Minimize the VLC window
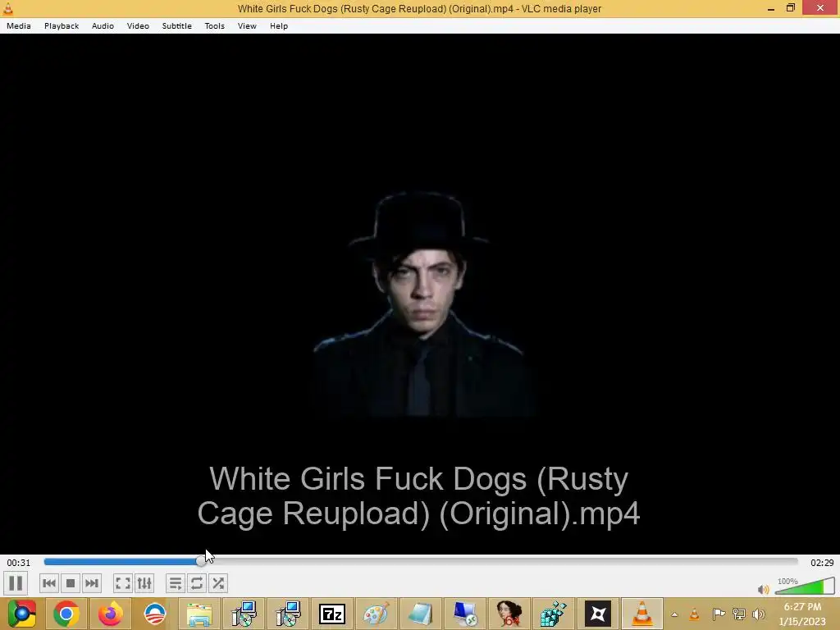This screenshot has height=630, width=840. 771,8
